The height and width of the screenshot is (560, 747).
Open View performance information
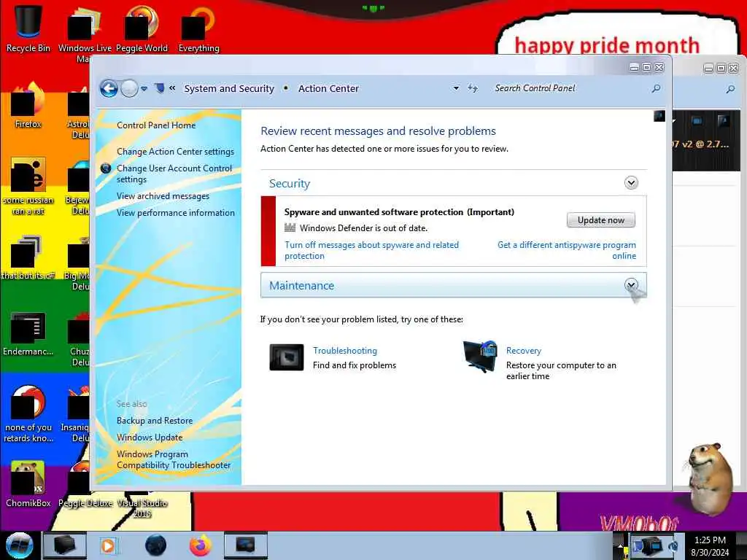(x=176, y=213)
